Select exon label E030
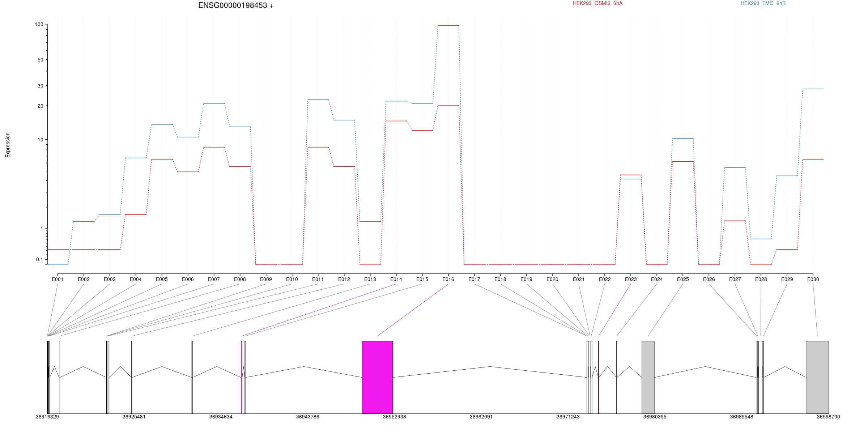 (813, 279)
